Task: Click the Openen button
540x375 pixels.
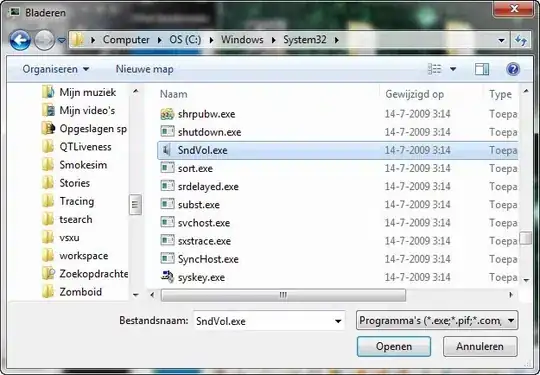Action: click(394, 346)
